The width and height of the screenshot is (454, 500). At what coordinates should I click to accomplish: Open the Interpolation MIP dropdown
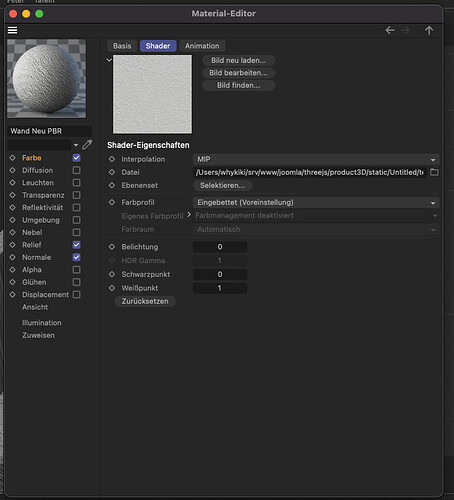click(x=316, y=159)
